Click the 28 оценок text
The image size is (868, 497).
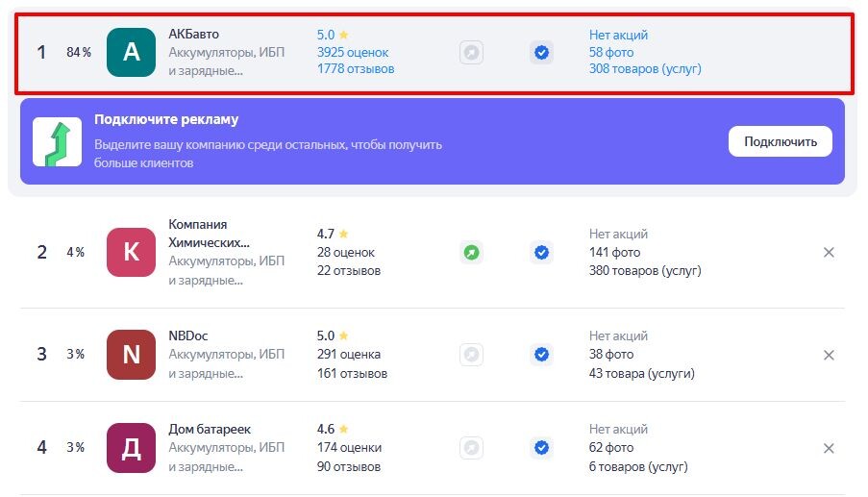click(345, 252)
